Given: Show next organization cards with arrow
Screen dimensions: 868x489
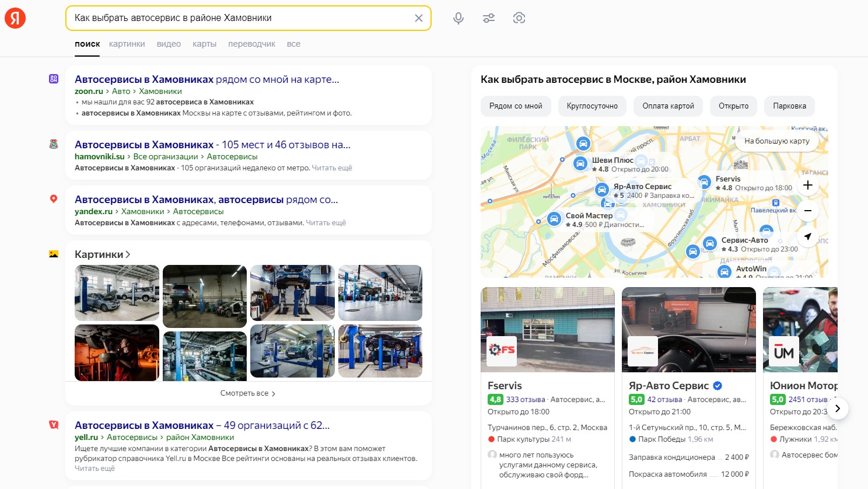Looking at the screenshot, I should click(x=838, y=408).
